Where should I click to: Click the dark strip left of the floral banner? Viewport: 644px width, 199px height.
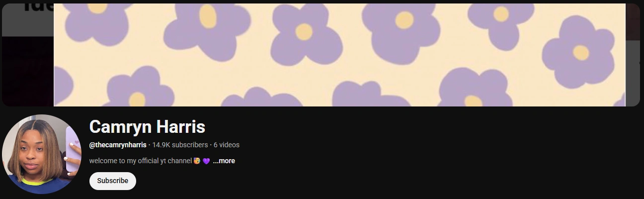[28, 55]
